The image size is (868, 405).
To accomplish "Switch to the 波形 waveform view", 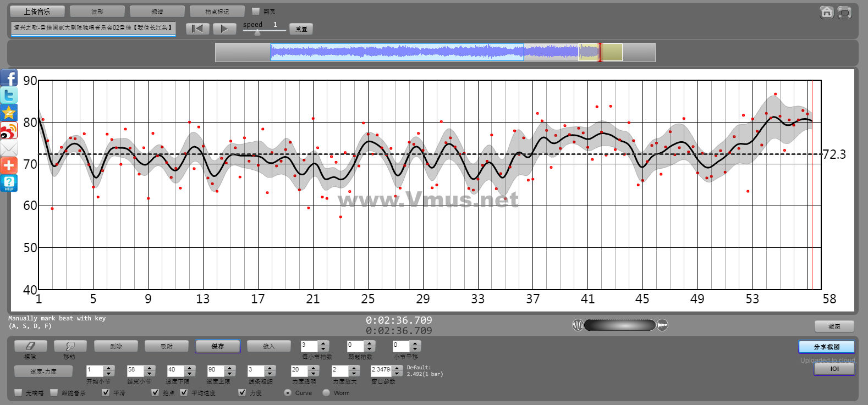I will coord(97,12).
